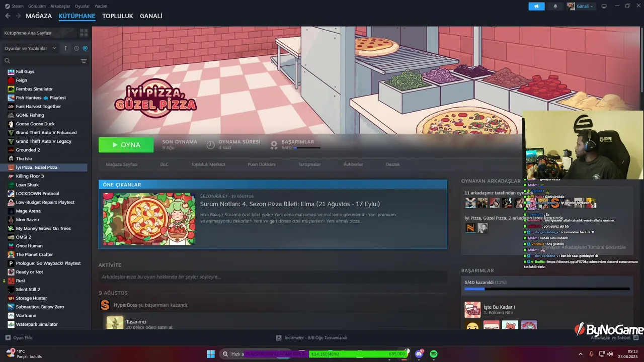Show hidden tray icons chevron
Screen dimensions: 644x362
580,354
